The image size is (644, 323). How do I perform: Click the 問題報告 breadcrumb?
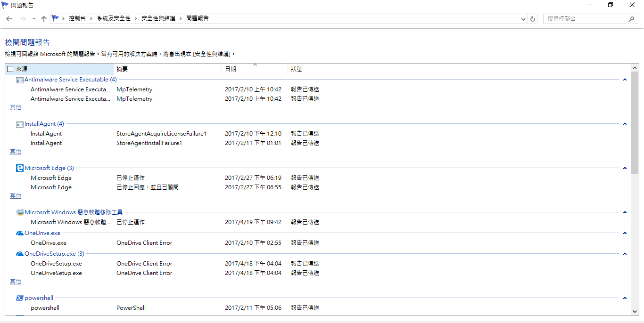click(x=198, y=18)
